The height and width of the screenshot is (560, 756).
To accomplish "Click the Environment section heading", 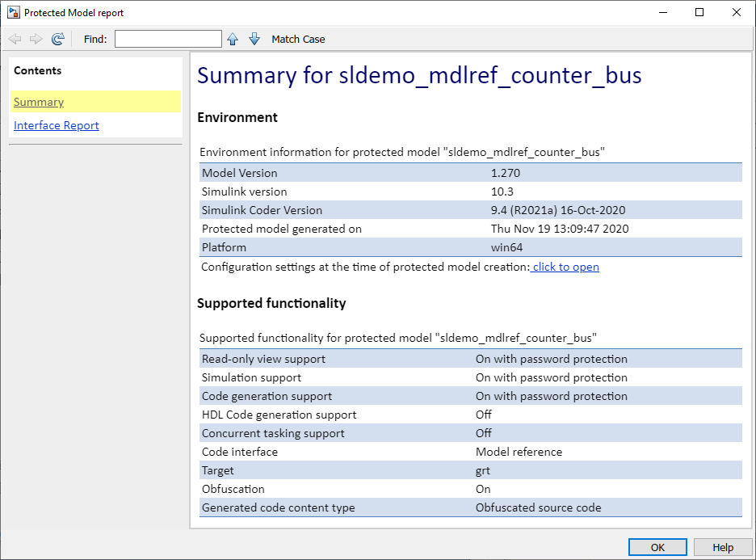I will [x=237, y=117].
